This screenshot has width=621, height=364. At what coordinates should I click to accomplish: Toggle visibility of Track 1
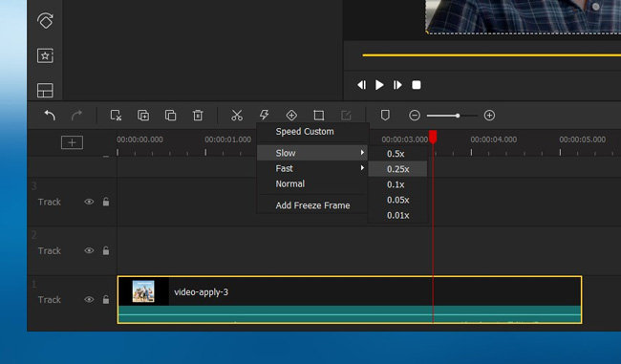pyautogui.click(x=89, y=299)
